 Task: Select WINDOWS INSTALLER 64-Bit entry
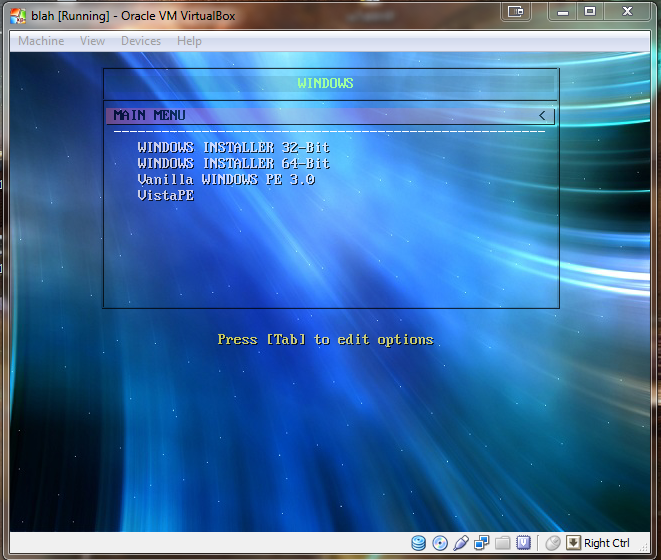point(234,163)
